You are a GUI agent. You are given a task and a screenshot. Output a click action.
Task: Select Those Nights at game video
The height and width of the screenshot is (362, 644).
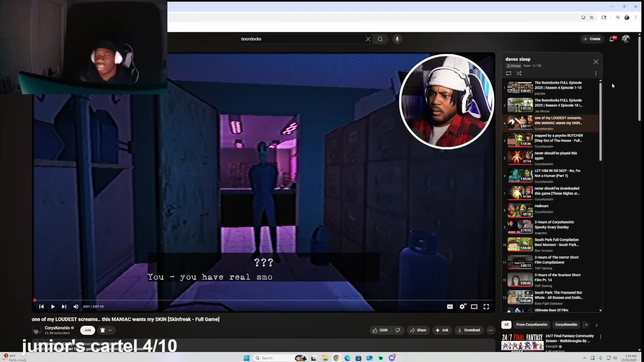tap(550, 193)
